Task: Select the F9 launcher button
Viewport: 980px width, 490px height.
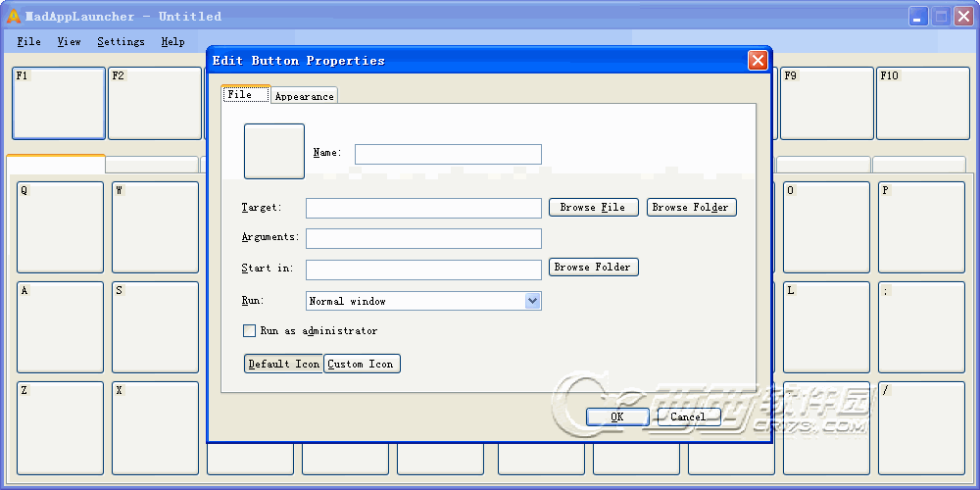Action: 827,103
